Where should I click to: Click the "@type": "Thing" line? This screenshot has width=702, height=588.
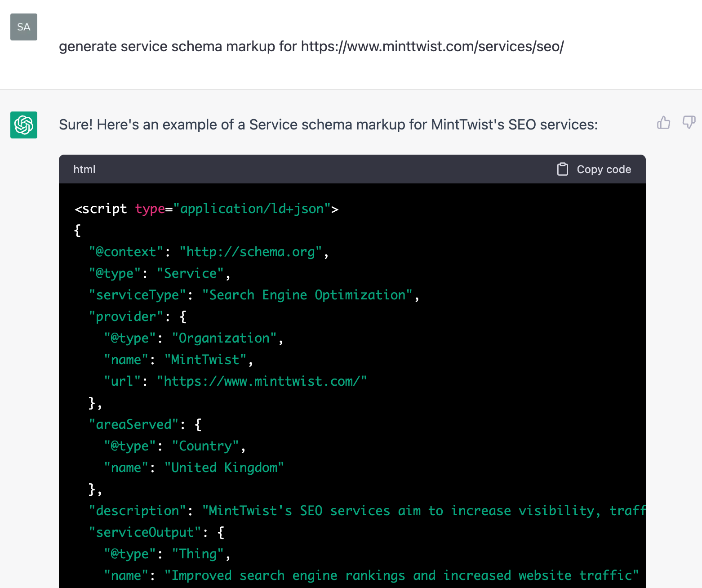[168, 554]
